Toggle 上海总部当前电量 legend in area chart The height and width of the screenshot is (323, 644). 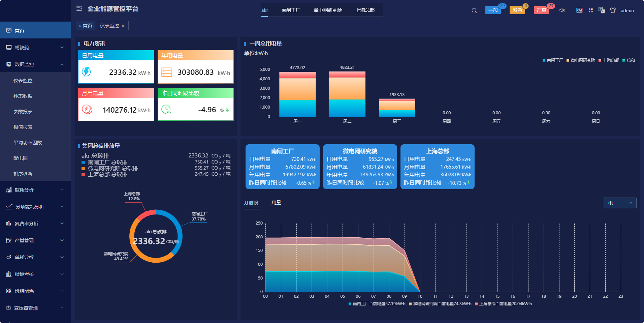click(503, 304)
